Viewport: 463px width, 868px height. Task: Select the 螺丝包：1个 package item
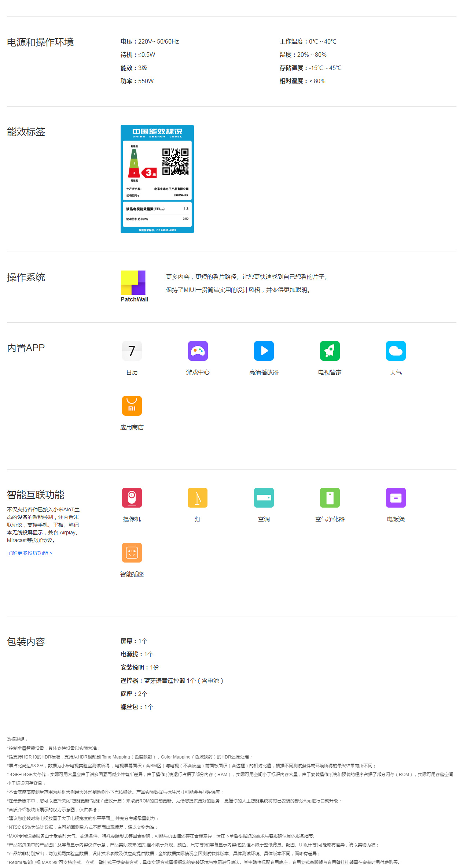pyautogui.click(x=137, y=707)
